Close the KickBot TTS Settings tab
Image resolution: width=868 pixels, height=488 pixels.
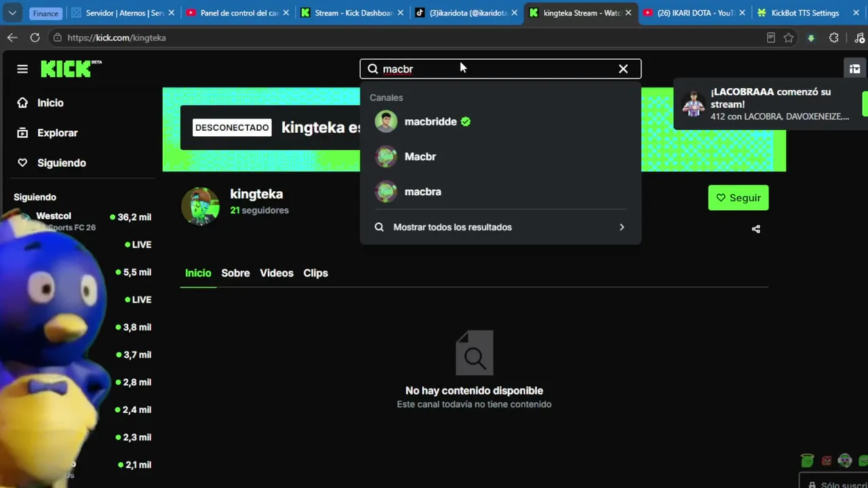click(856, 13)
